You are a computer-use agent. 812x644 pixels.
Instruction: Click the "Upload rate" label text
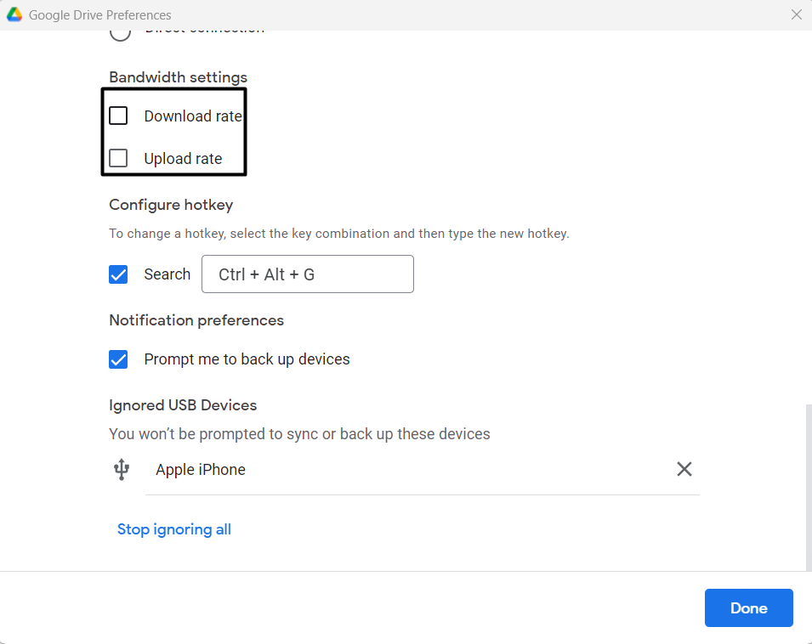coord(183,159)
